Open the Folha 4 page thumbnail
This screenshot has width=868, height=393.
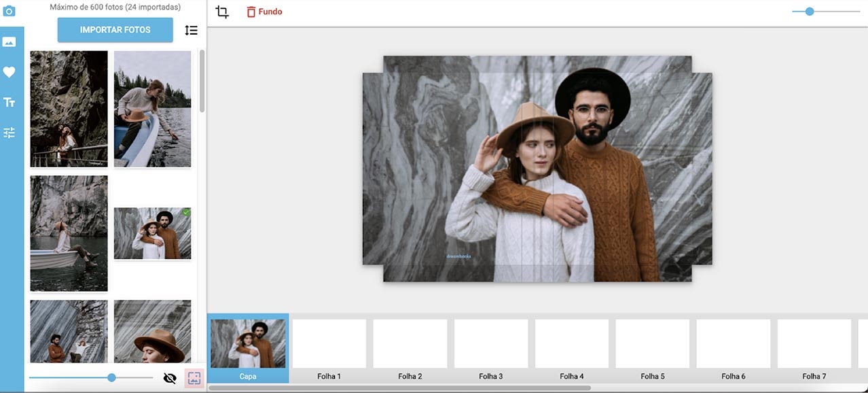[x=572, y=348]
